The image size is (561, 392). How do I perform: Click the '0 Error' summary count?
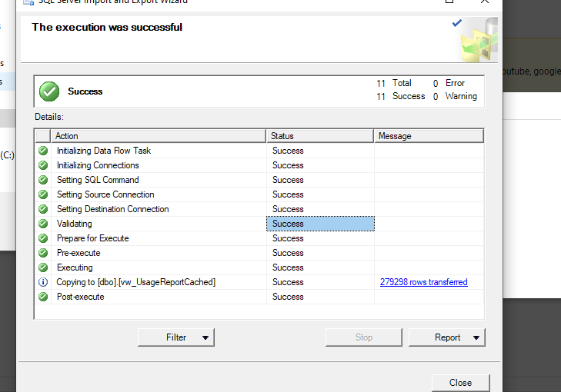(x=449, y=83)
